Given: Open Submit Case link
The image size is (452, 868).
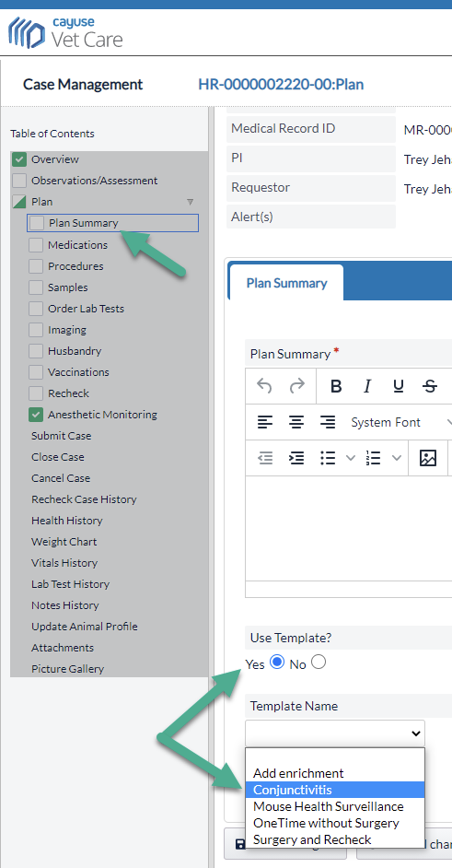Looking at the screenshot, I should click(62, 436).
